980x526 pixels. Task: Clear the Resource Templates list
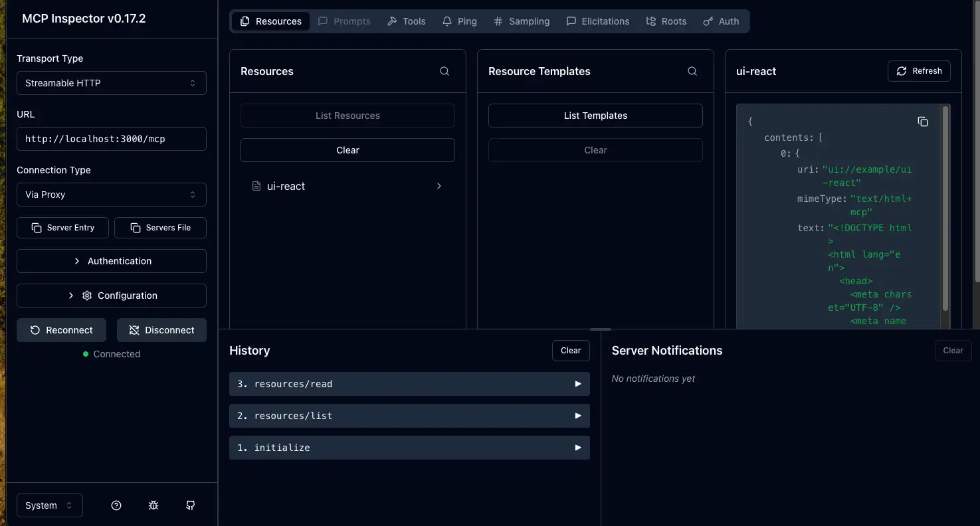[595, 150]
